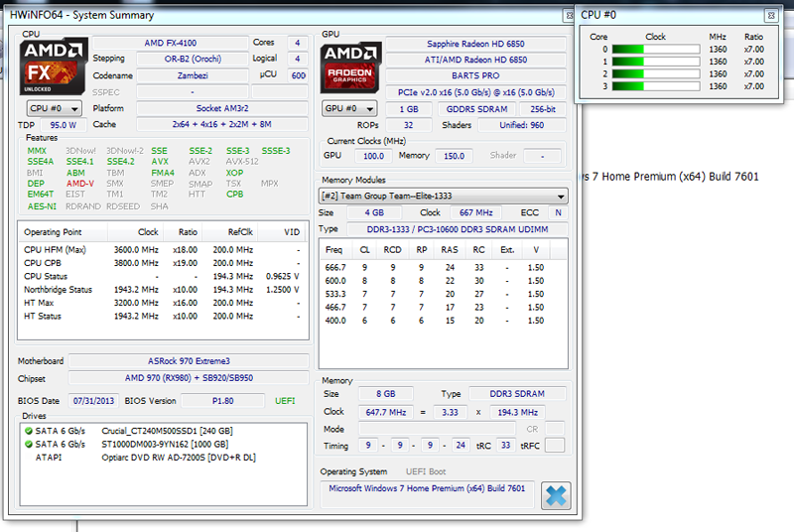Click the SSE4.2 feature label
The height and width of the screenshot is (532, 794).
[x=120, y=162]
